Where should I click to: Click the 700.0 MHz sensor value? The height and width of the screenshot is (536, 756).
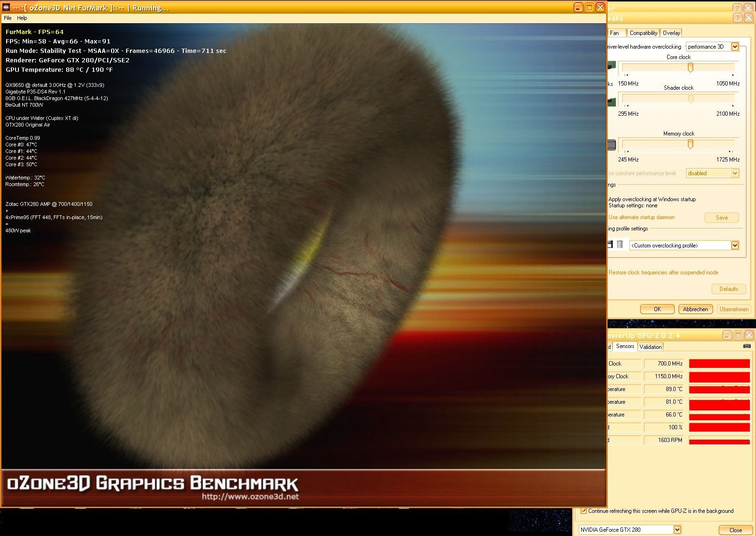click(664, 364)
